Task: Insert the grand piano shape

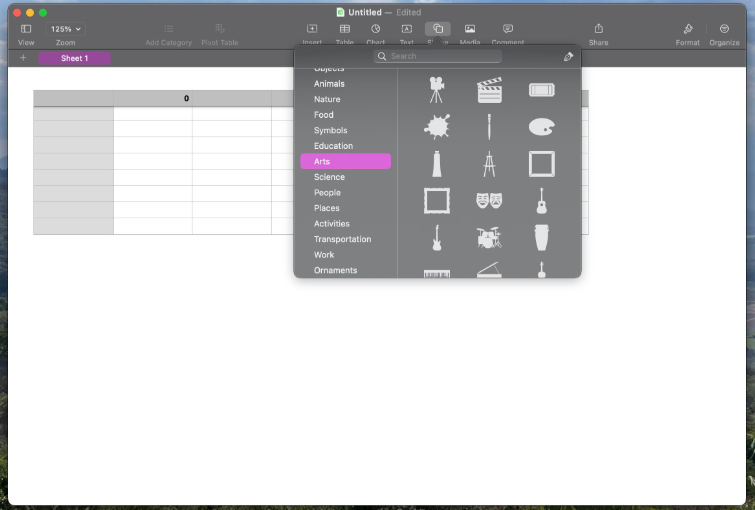Action: click(489, 270)
